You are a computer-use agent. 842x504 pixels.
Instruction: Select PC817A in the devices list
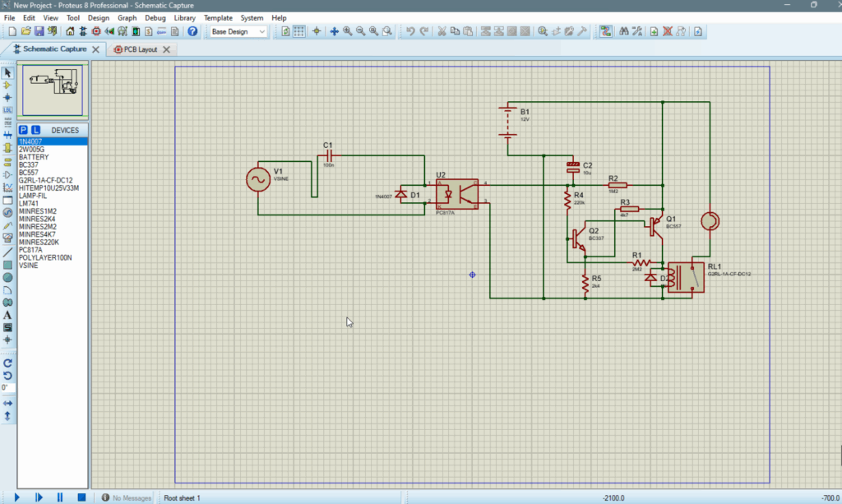pyautogui.click(x=30, y=250)
